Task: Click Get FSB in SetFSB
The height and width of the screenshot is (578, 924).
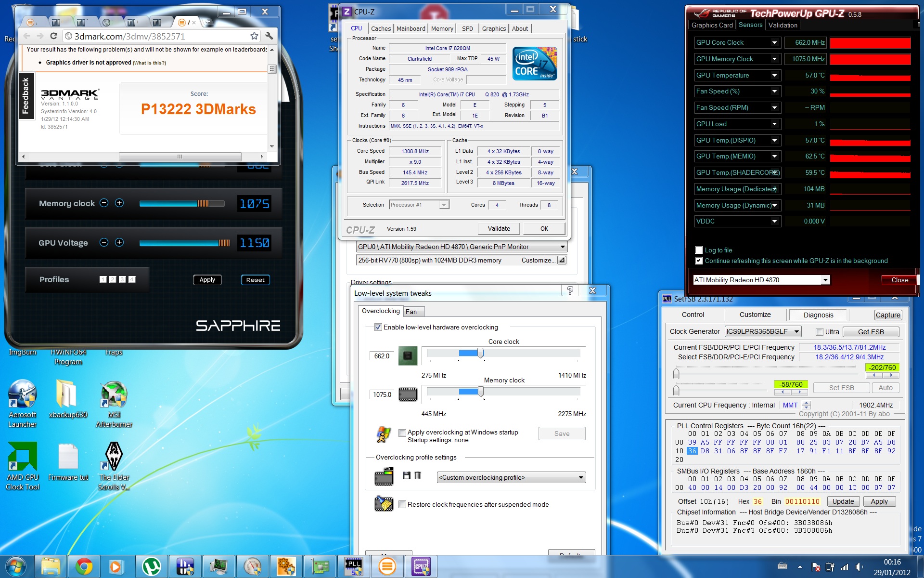Action: [x=871, y=332]
